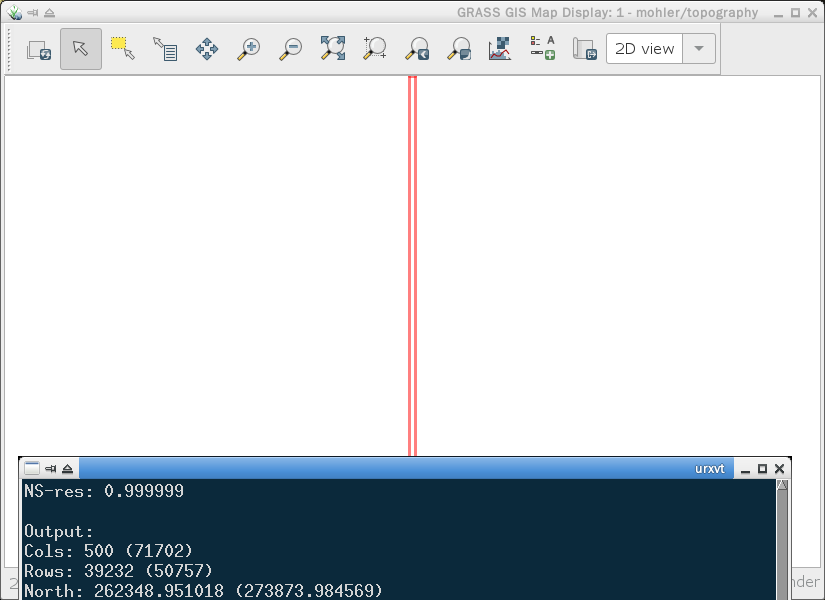Pin the urxvt terminal window
Image resolution: width=825 pixels, height=600 pixels.
pyautogui.click(x=51, y=468)
